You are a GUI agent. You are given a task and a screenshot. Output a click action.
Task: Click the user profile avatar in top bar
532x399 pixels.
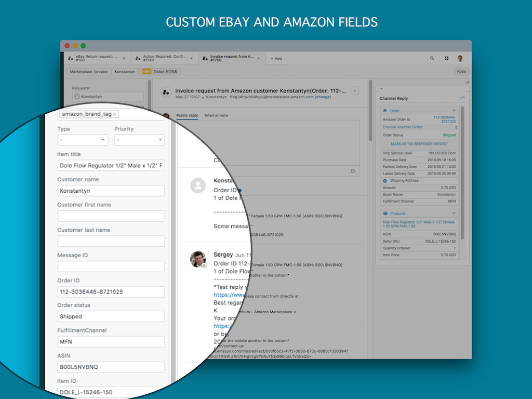tap(460, 58)
